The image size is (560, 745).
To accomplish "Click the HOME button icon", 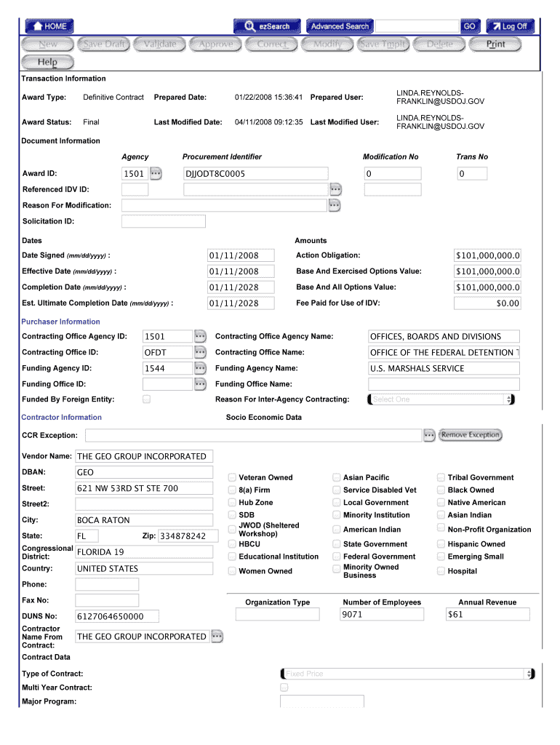I will (49, 26).
